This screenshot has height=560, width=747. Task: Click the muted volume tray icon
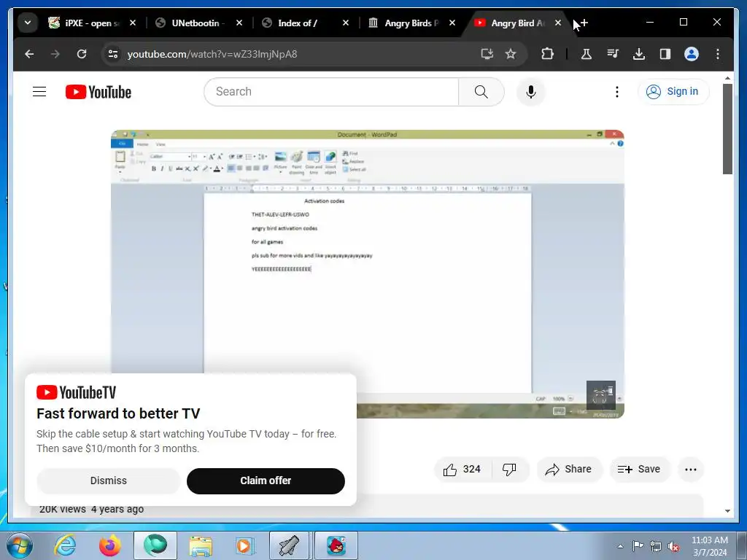point(673,546)
